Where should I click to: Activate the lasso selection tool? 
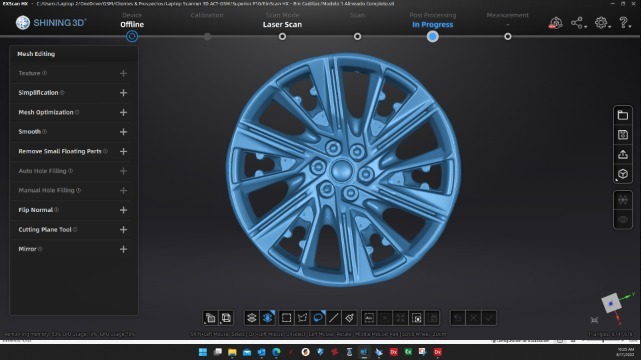tap(318, 318)
